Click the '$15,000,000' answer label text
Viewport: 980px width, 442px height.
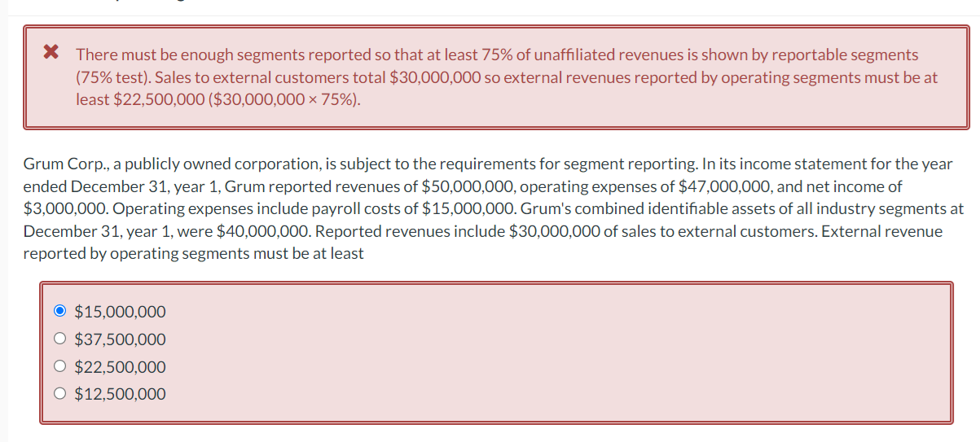pyautogui.click(x=120, y=312)
